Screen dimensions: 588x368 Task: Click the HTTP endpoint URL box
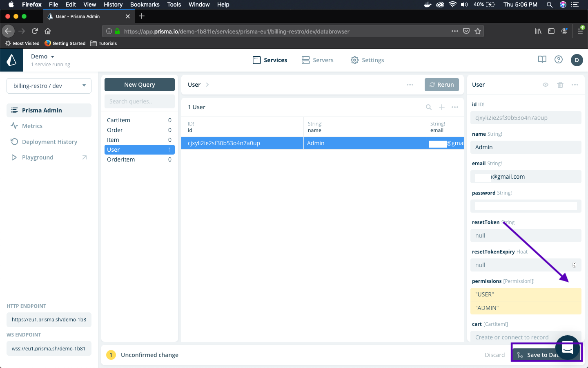[49, 320]
